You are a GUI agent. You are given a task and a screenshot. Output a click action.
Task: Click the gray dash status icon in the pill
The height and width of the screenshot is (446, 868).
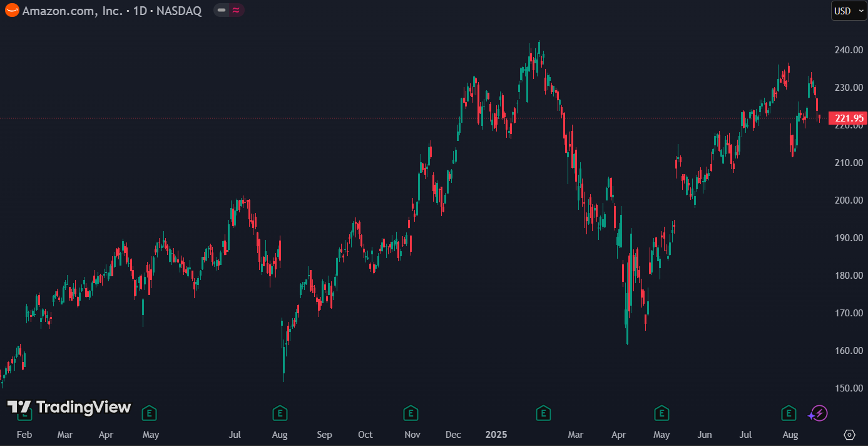pyautogui.click(x=222, y=10)
